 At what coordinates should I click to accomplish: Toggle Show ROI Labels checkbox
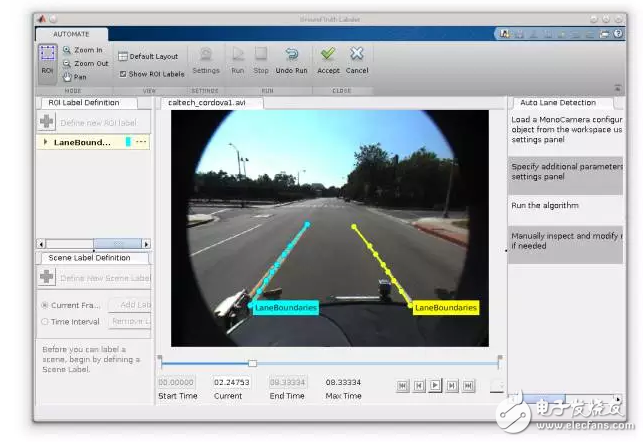(123, 73)
